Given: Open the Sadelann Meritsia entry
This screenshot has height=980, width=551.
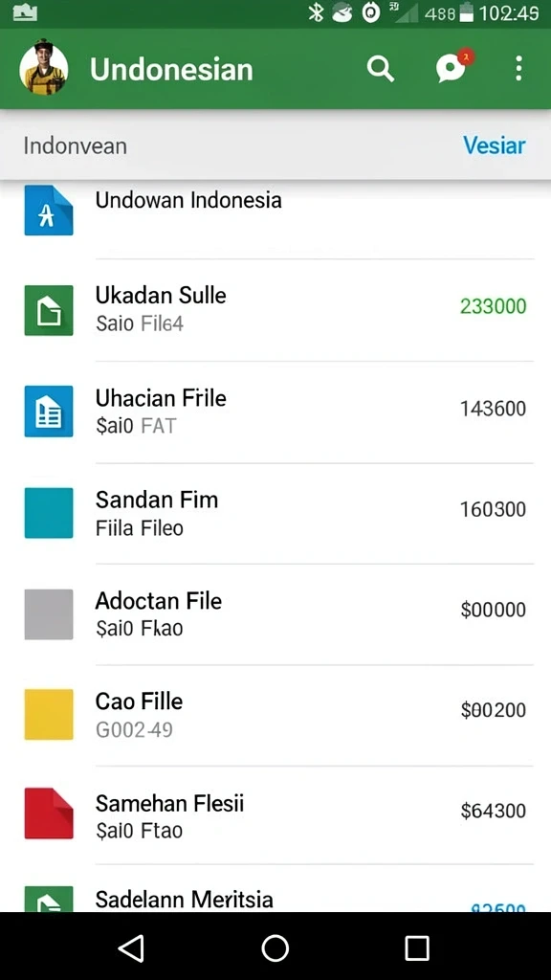Looking at the screenshot, I should [x=275, y=890].
